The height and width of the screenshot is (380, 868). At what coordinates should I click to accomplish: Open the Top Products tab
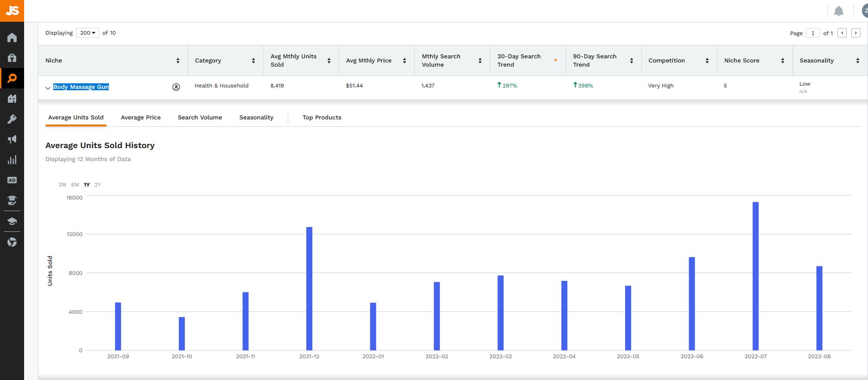(x=322, y=118)
